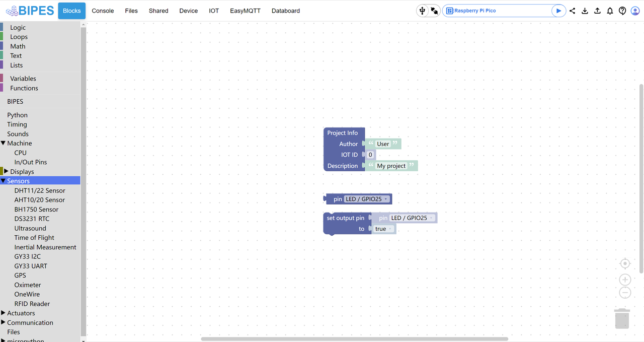Open the IOT tab
644x342 pixels.
pos(214,11)
